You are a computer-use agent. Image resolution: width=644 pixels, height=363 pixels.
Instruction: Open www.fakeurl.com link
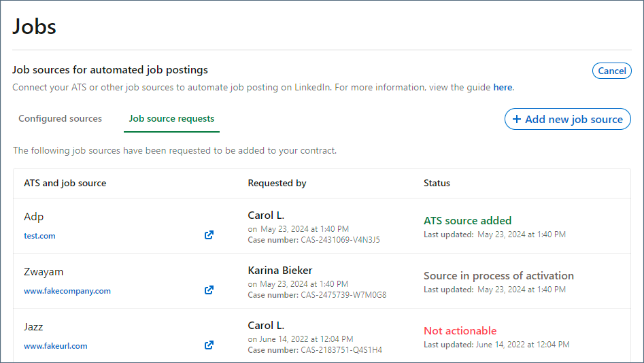click(56, 346)
